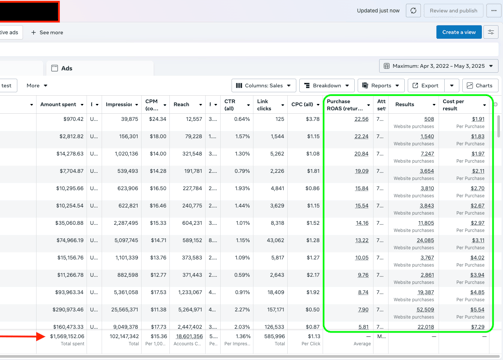Open the view settings sliders icon
Viewport: 503px width, 360px height.
[x=491, y=32]
